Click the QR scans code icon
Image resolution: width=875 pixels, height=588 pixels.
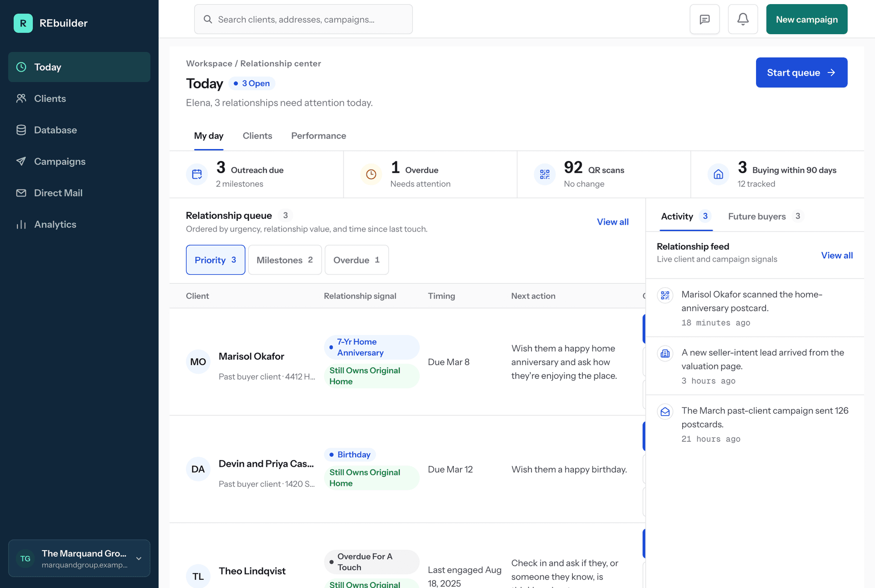(545, 175)
